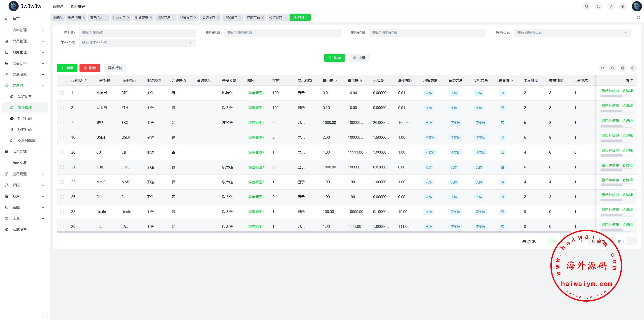The image size is (644, 320).
Task: Click the header search magnifier icon
Action: [586, 7]
